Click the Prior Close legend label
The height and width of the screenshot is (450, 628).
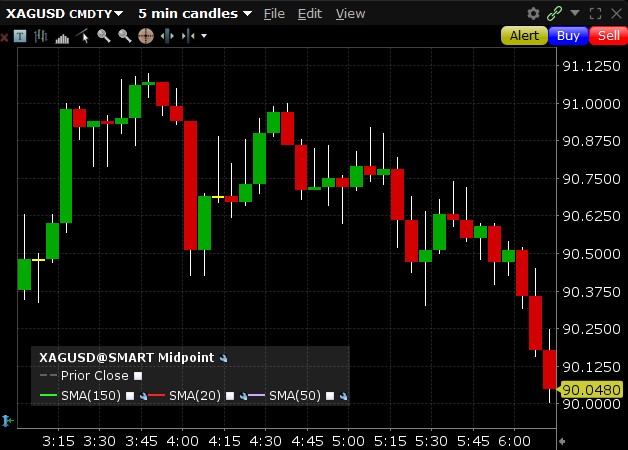(95, 376)
